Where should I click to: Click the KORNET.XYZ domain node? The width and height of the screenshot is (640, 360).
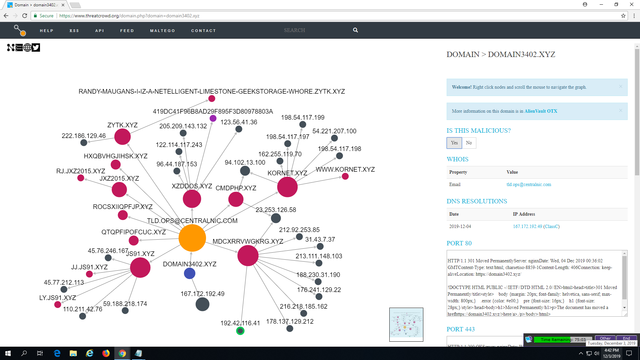287,187
